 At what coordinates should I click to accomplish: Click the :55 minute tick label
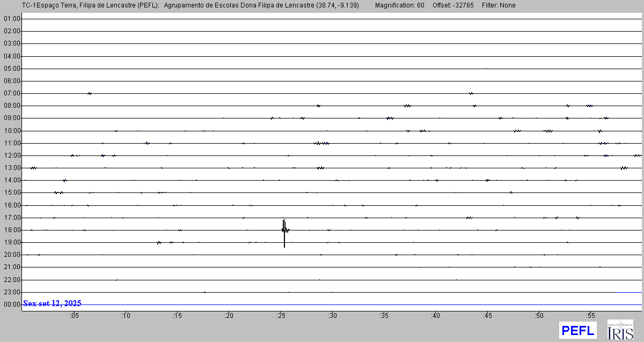click(x=590, y=316)
